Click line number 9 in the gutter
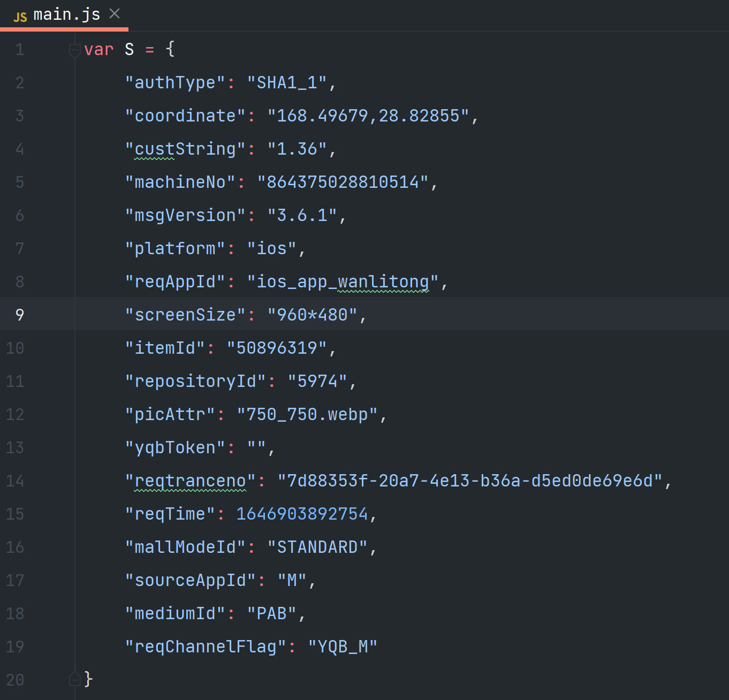 20,315
